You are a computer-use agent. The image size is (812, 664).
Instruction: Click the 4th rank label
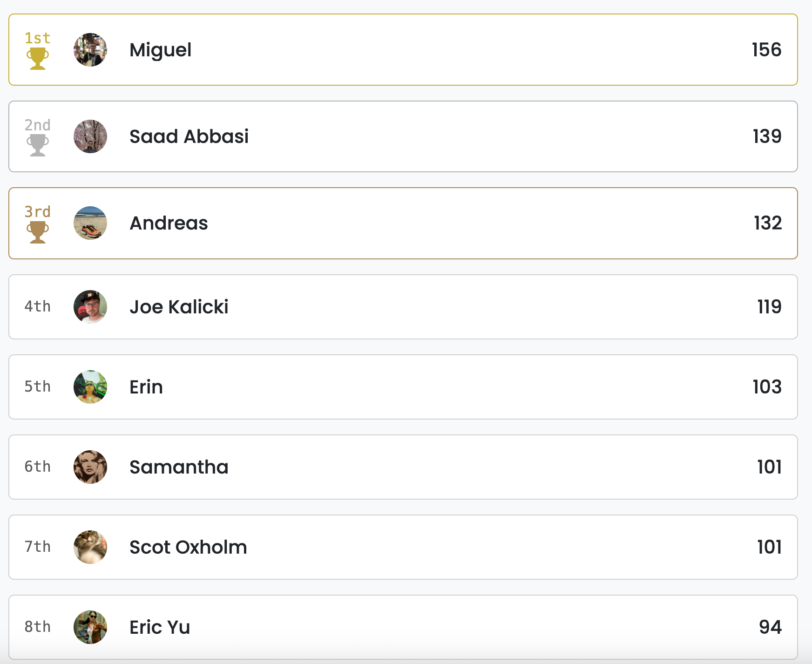click(38, 306)
